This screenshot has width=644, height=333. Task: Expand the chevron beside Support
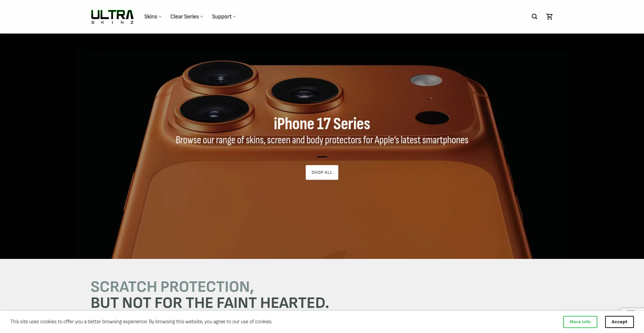(234, 17)
